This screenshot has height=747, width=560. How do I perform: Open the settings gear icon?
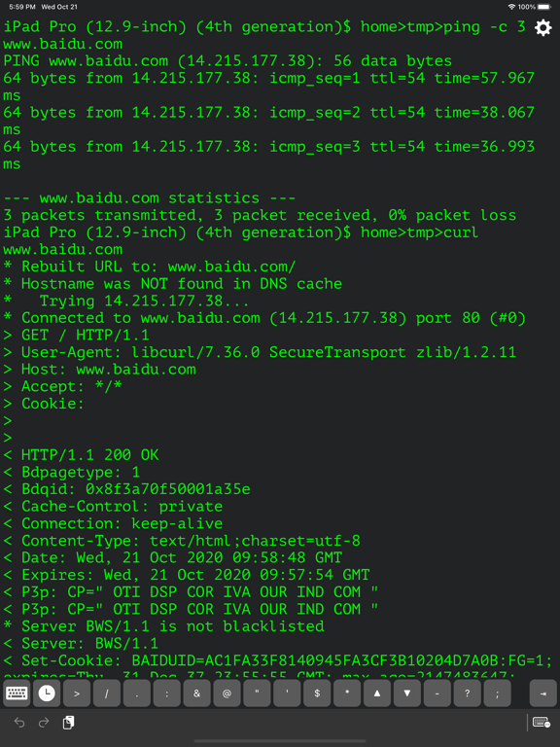click(542, 27)
